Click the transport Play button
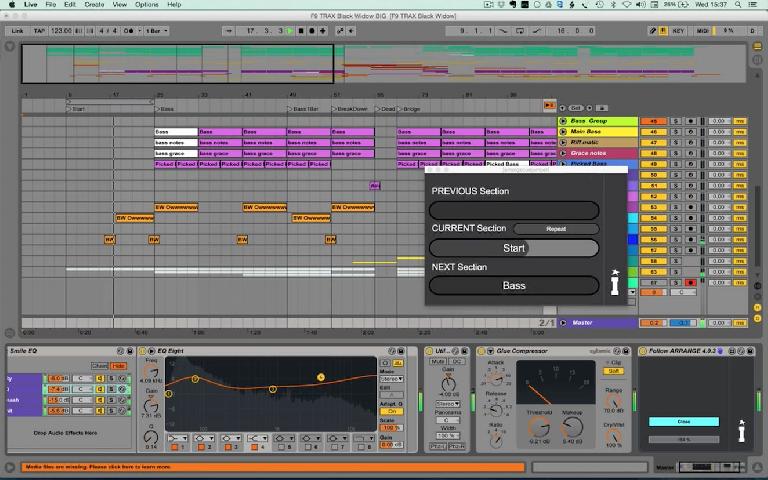 [x=290, y=30]
